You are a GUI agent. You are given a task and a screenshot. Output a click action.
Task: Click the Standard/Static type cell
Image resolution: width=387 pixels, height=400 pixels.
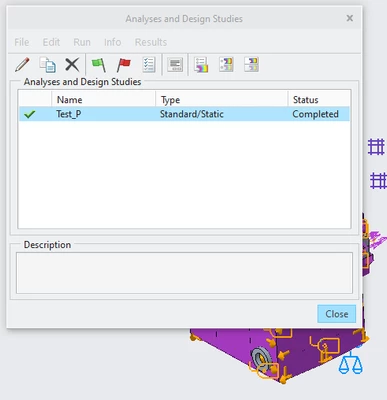tap(192, 114)
